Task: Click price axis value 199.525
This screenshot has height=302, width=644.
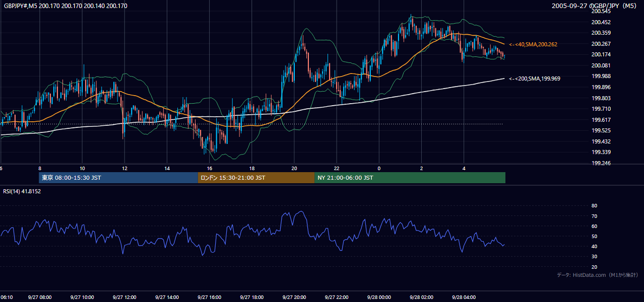Action: [x=601, y=130]
